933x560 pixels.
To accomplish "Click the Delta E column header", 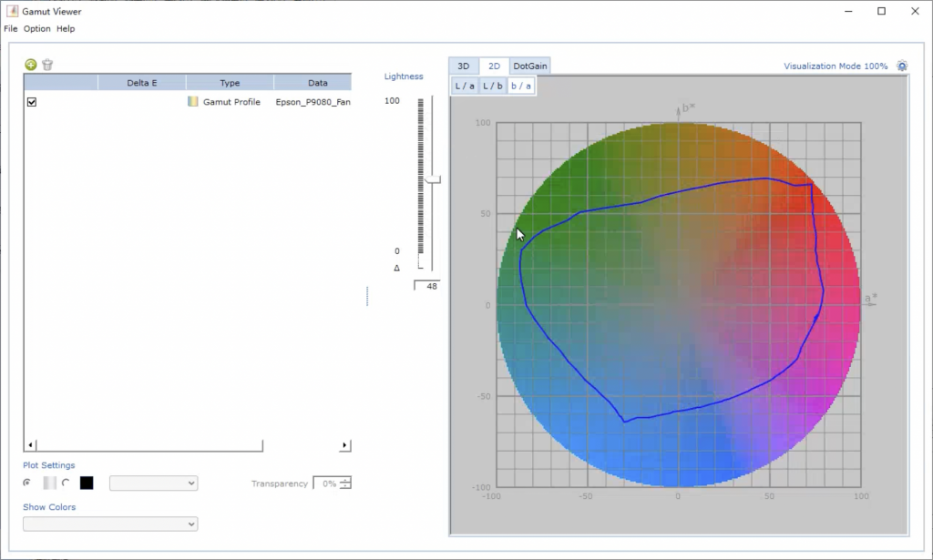I will (141, 83).
